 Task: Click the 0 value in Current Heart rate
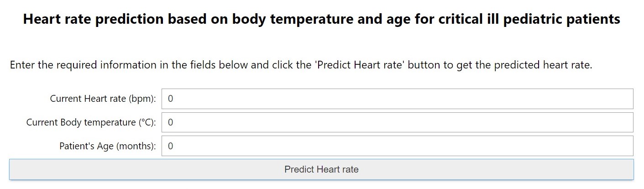(170, 99)
